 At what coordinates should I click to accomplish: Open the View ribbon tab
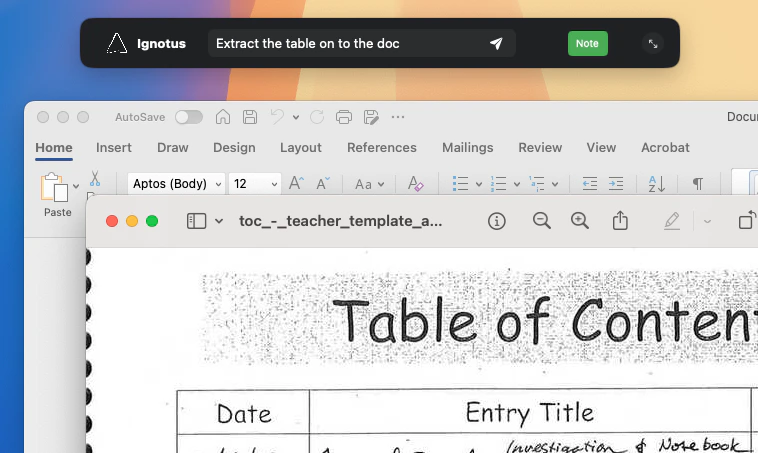(601, 147)
